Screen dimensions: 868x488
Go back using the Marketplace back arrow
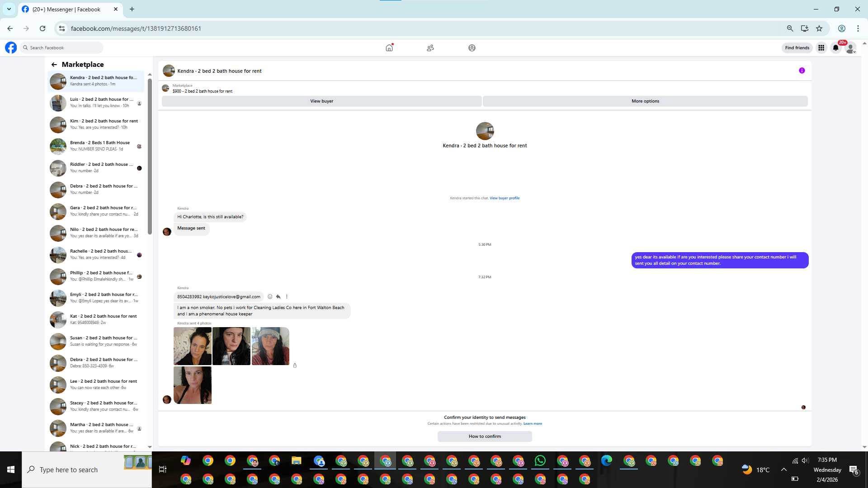54,65
